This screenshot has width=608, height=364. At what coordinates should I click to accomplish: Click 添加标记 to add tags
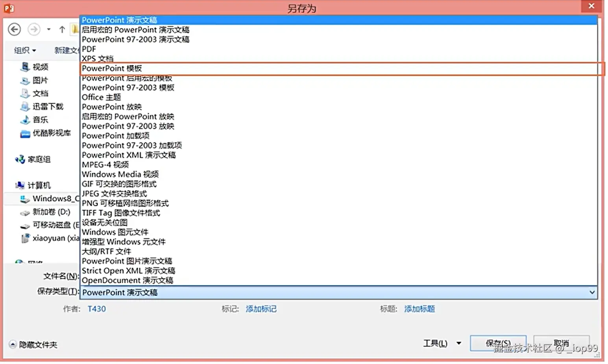261,309
